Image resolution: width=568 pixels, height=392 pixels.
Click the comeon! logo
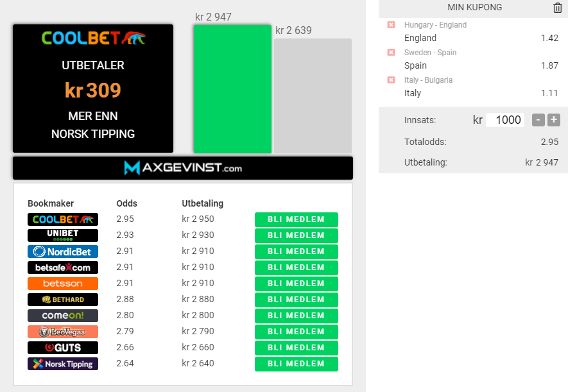(63, 315)
